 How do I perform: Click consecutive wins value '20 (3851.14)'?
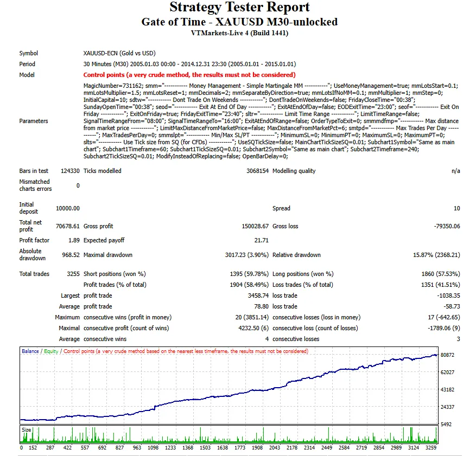pyautogui.click(x=252, y=317)
